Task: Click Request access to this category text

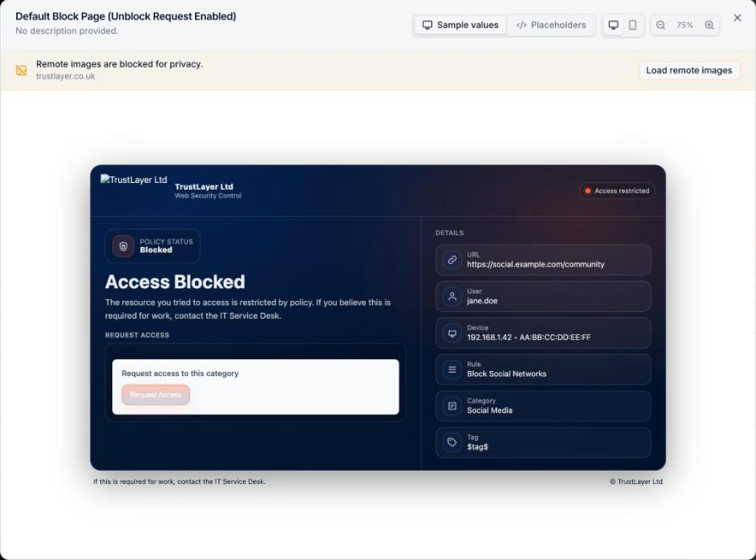Action: click(180, 374)
